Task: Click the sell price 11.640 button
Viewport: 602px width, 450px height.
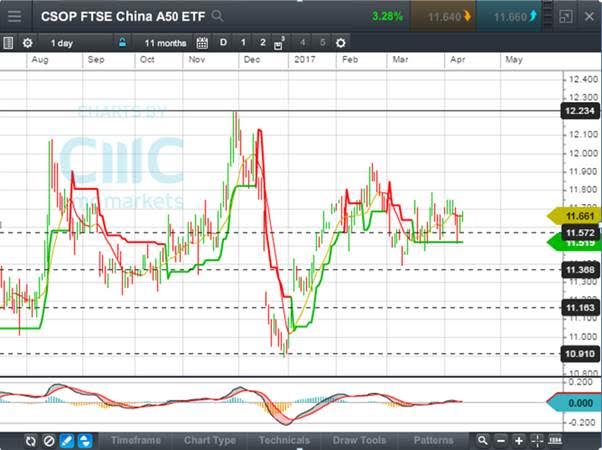Action: point(443,17)
